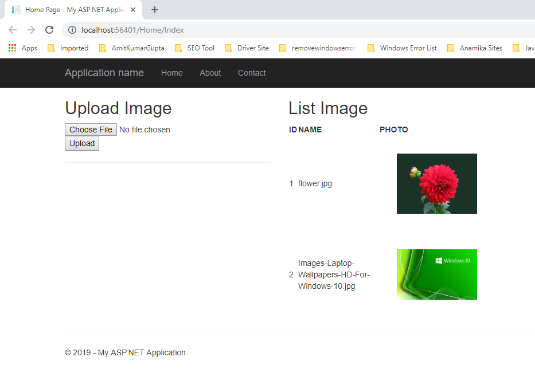Click the Application name brand link
Image resolution: width=535 pixels, height=392 pixels.
pyautogui.click(x=104, y=73)
